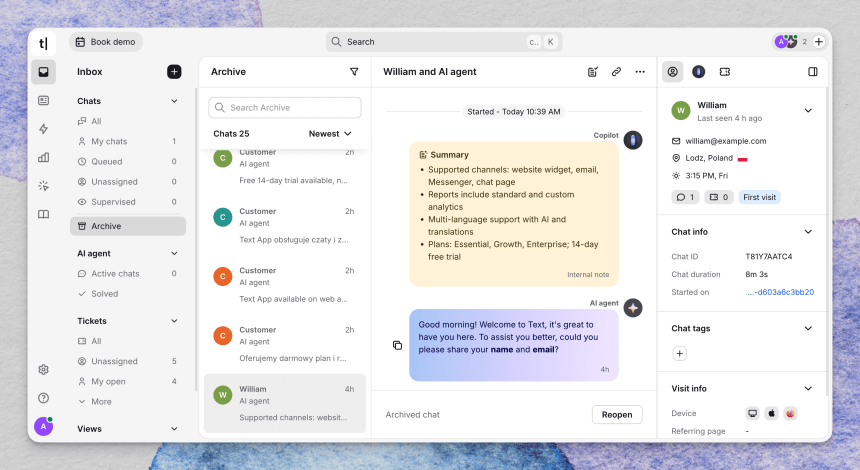Open the chat 'Text App obsługuje czaty i z...'
Screen dimensions: 860x470
[x=285, y=225]
